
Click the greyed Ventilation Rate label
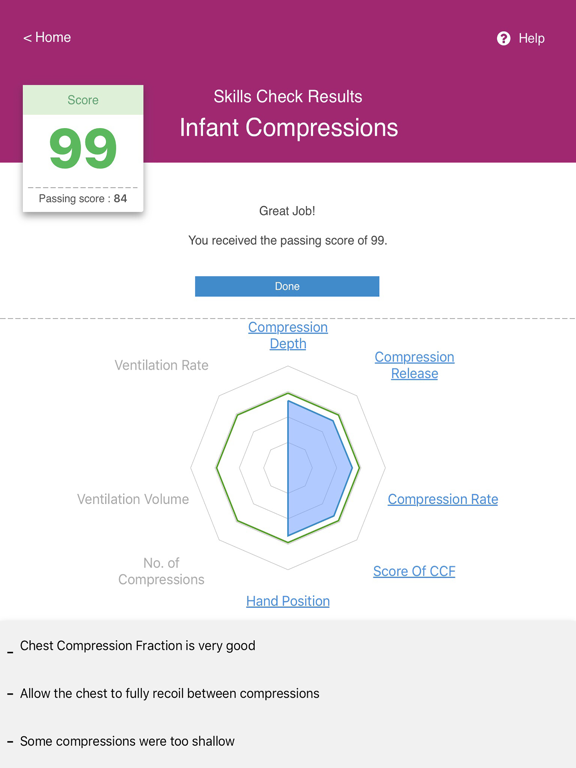click(162, 365)
